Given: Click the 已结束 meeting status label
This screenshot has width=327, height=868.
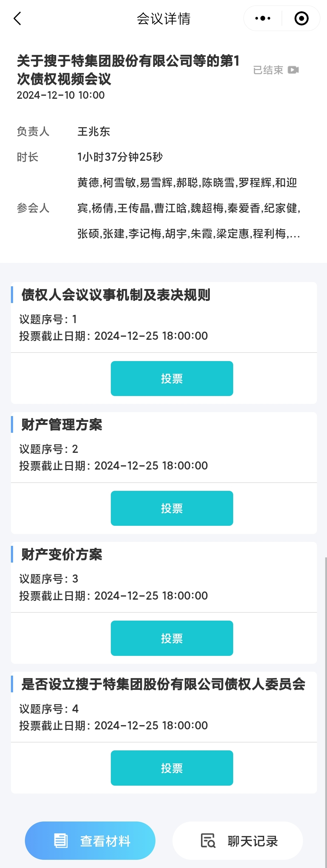Looking at the screenshot, I should 268,70.
